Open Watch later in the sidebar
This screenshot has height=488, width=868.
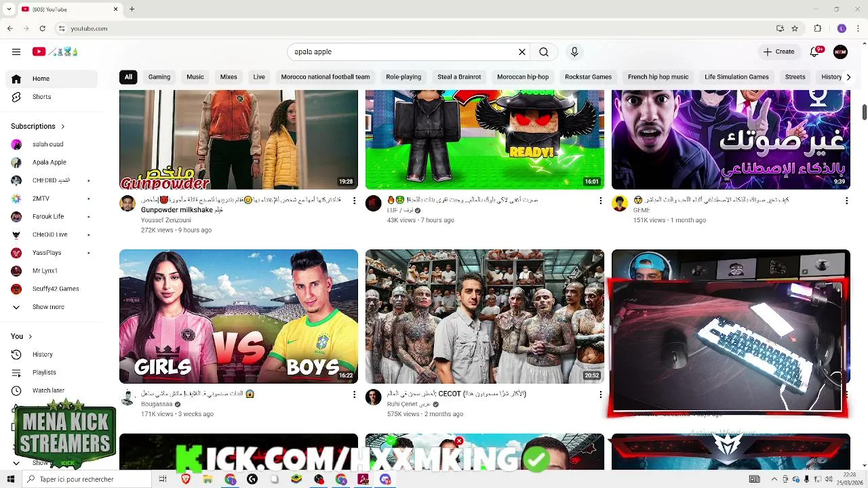tap(52, 390)
